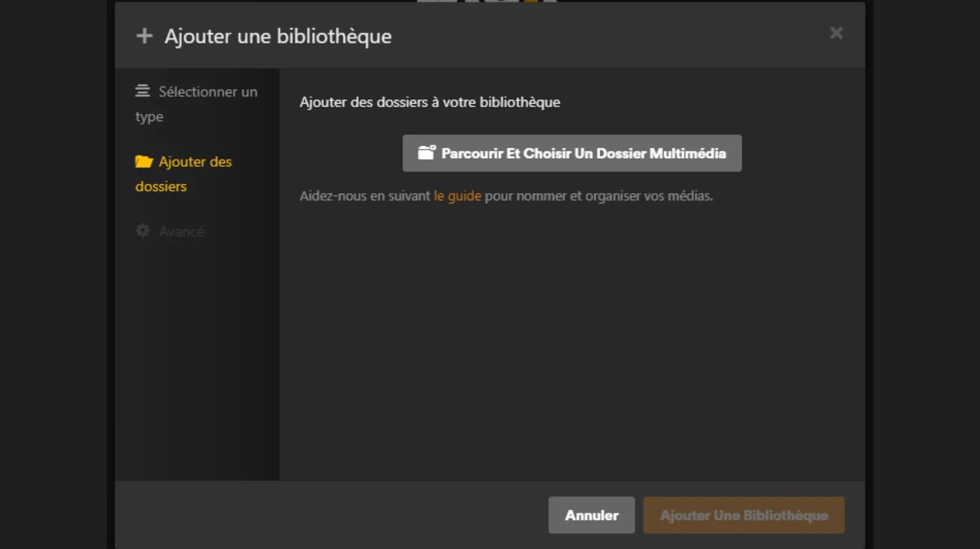Click heading 'Ajouter des dossiers à votre bibliothèque'
This screenshot has height=549, width=980.
point(429,102)
